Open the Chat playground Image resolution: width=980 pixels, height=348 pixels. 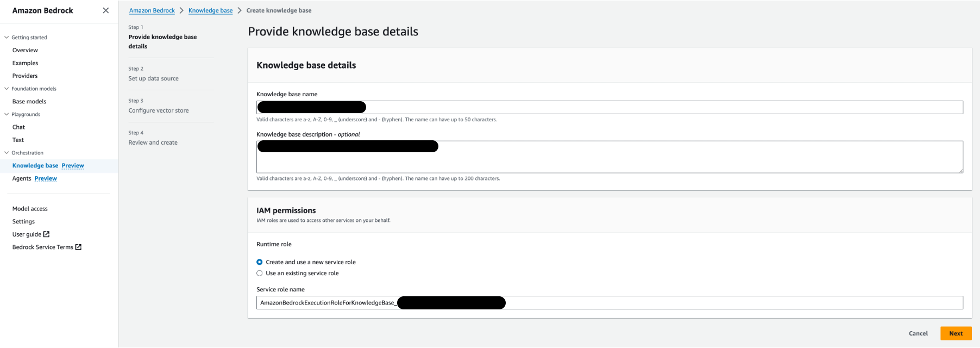coord(18,127)
